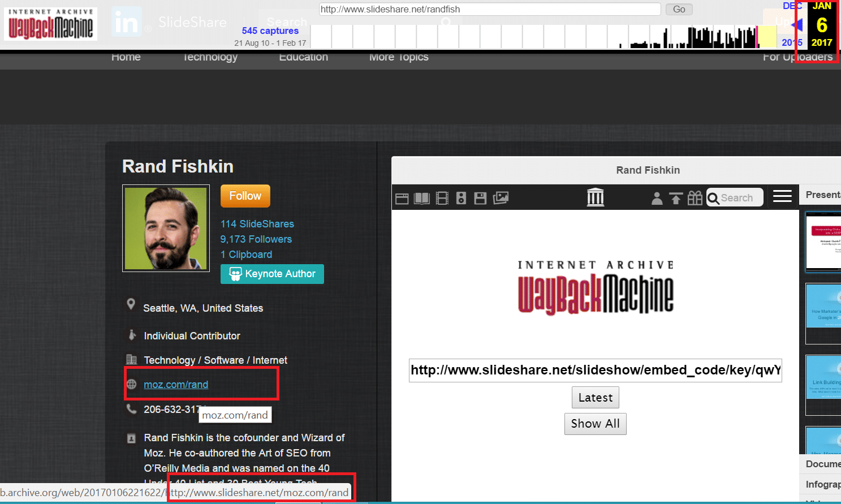Click Rand Fishkin's profile photo
The width and height of the screenshot is (841, 504).
[x=166, y=229]
